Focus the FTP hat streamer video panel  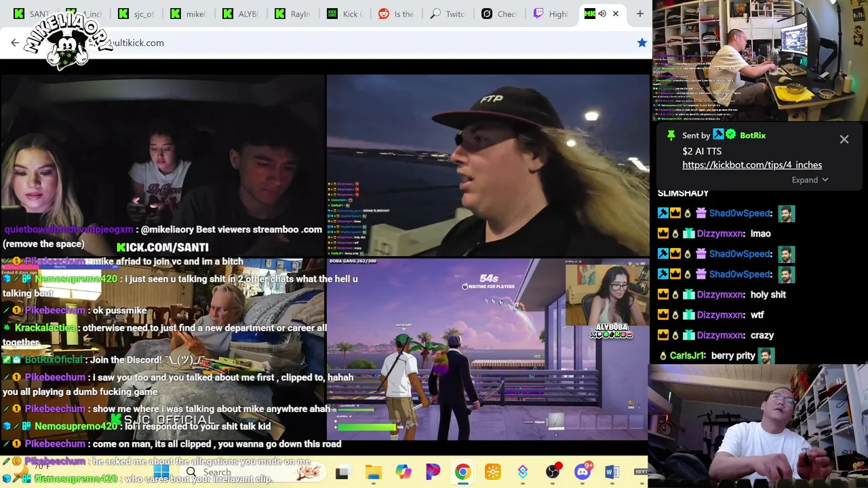coord(488,165)
